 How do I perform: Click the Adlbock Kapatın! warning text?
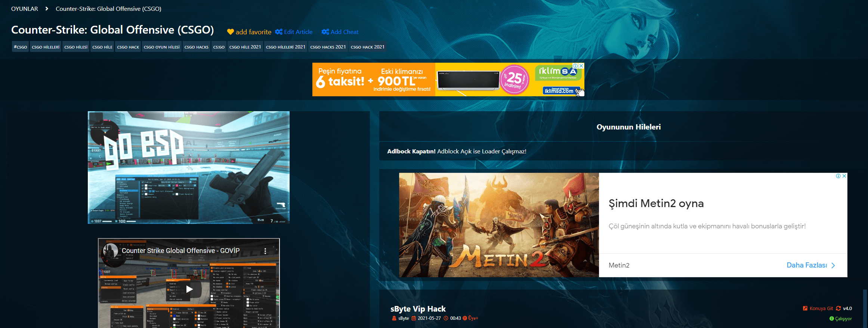point(411,151)
